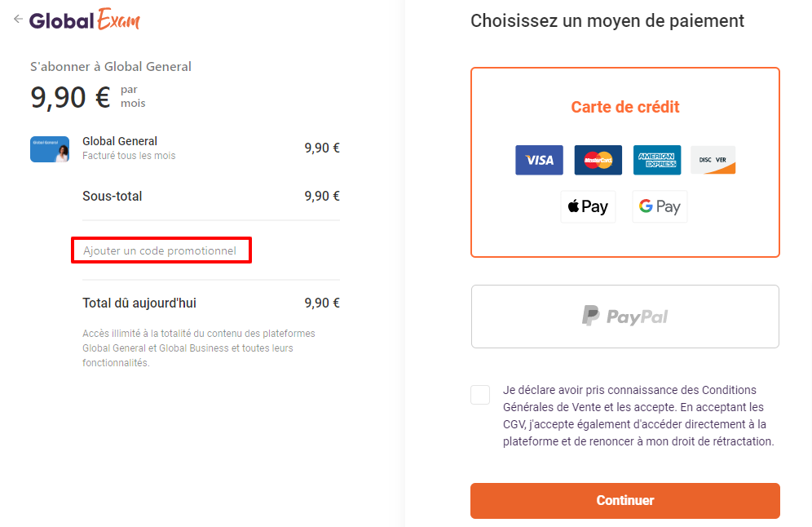The height and width of the screenshot is (527, 812).
Task: Click the Total dû aujourd'hui row
Action: coord(211,303)
